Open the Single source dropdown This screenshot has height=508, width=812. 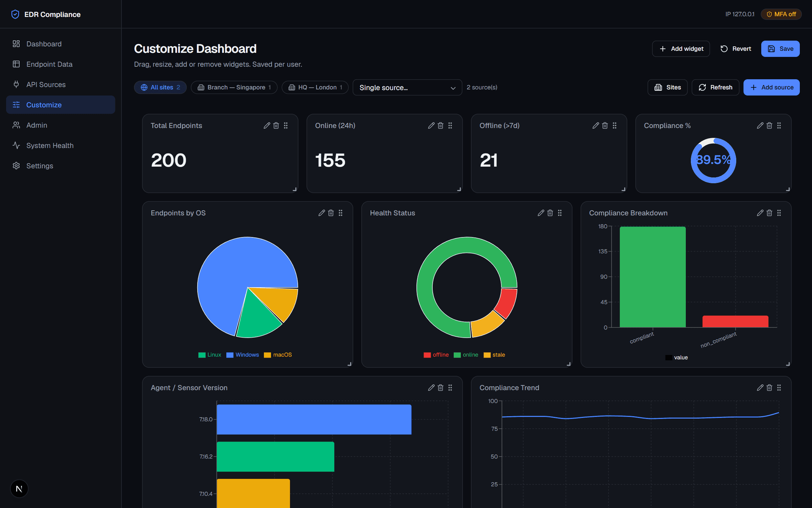pyautogui.click(x=407, y=88)
